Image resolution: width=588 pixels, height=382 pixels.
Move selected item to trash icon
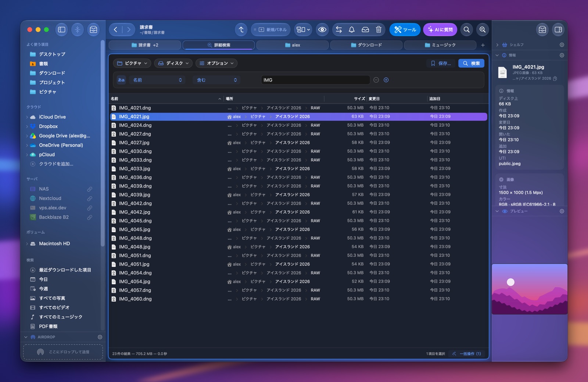pos(379,30)
